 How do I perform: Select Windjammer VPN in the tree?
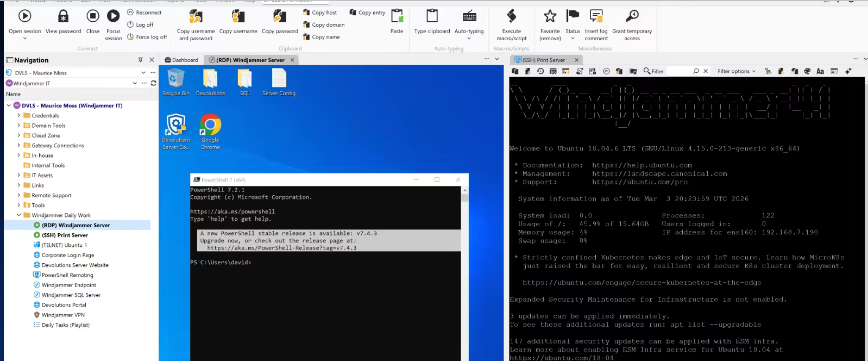pos(63,315)
